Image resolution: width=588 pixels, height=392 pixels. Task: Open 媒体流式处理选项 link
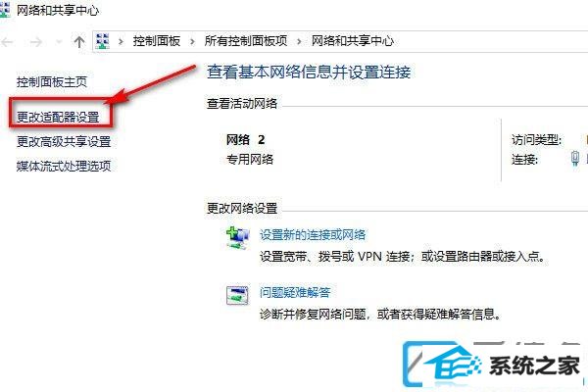coord(64,166)
